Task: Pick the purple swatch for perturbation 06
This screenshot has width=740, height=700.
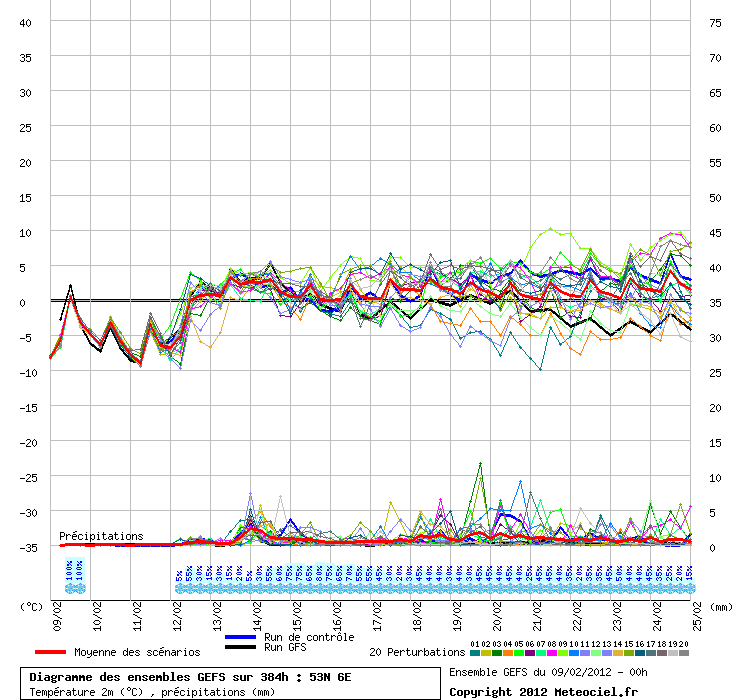Action: 530,653
